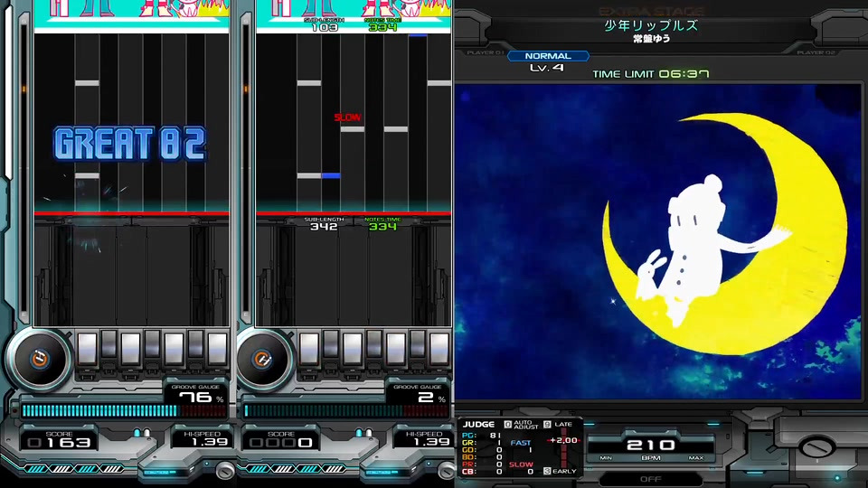The width and height of the screenshot is (868, 488).
Task: Click the left player's turntable disc
Action: pyautogui.click(x=39, y=359)
